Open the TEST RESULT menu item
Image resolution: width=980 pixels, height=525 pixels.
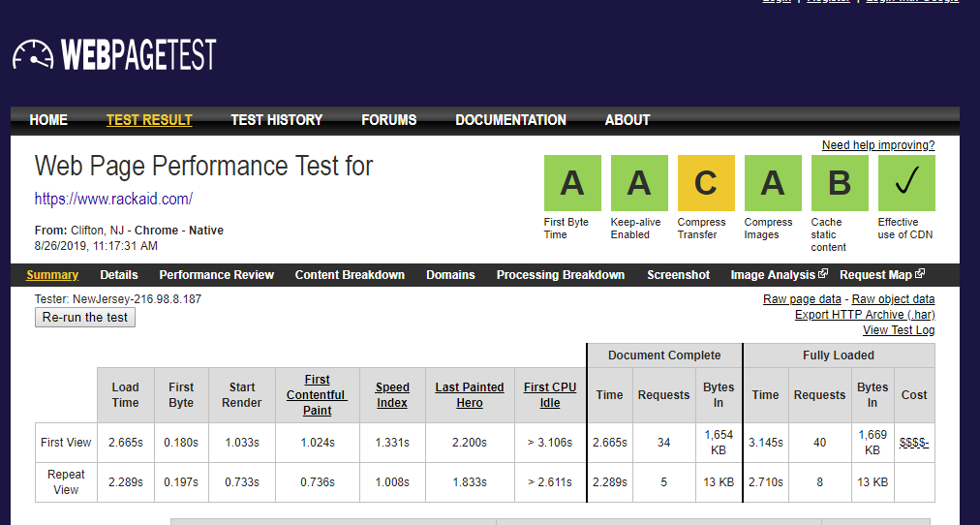click(x=149, y=120)
